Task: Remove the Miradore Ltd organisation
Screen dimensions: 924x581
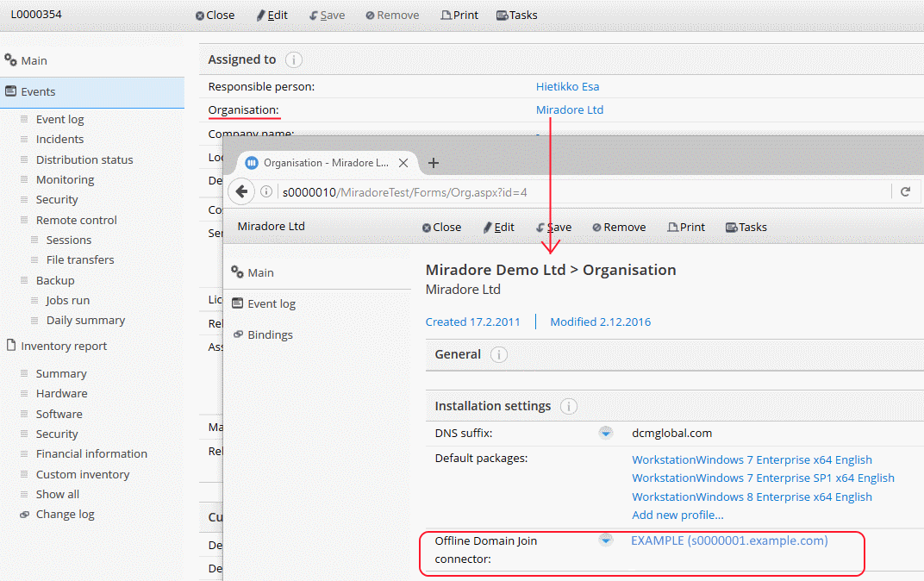Action: 620,228
